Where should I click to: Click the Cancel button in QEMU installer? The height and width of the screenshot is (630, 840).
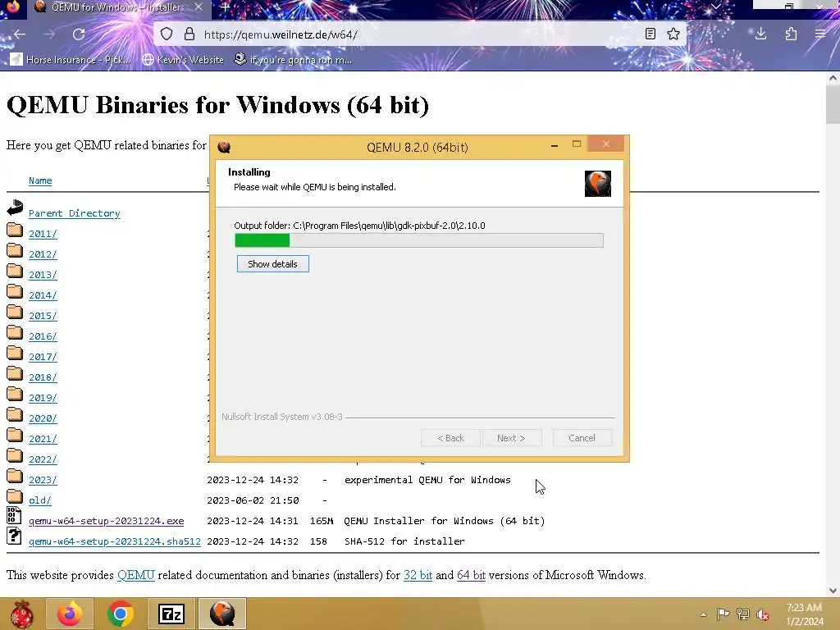[x=582, y=438]
